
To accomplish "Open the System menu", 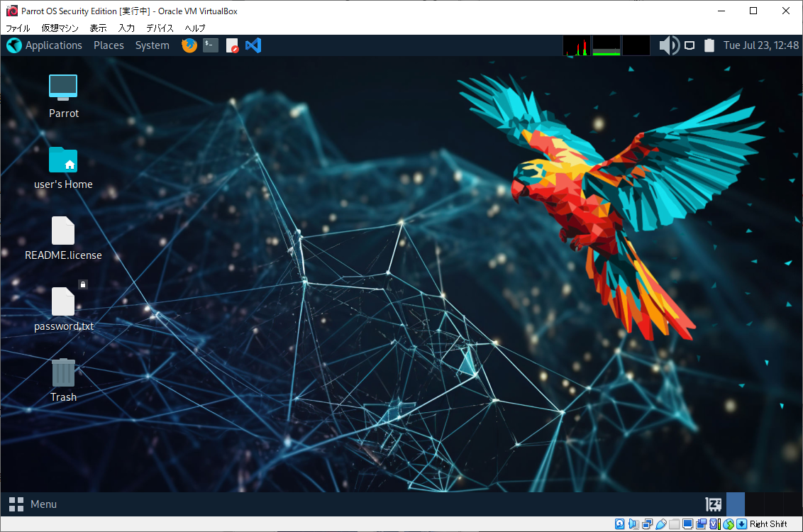I will coord(152,45).
